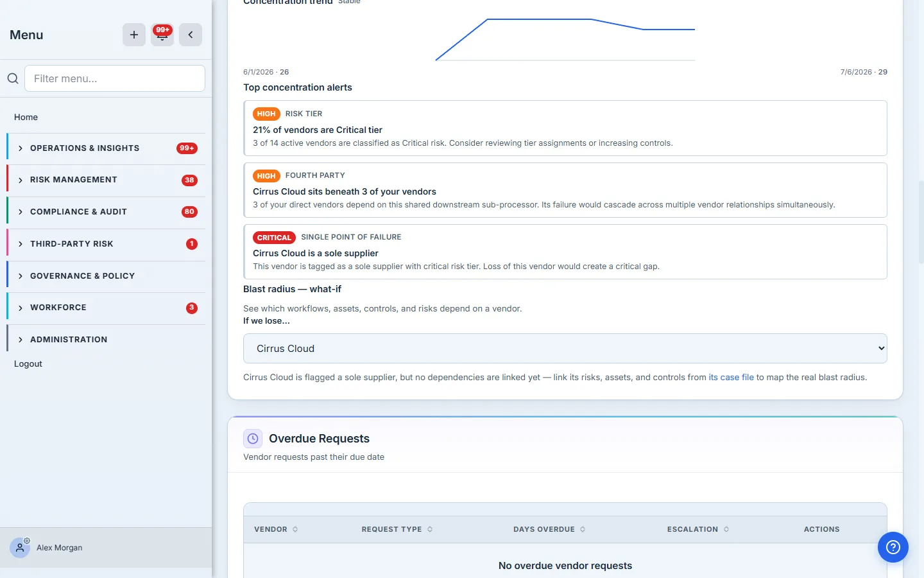Click the HIGH badge on the Risk Tier alert

click(266, 114)
